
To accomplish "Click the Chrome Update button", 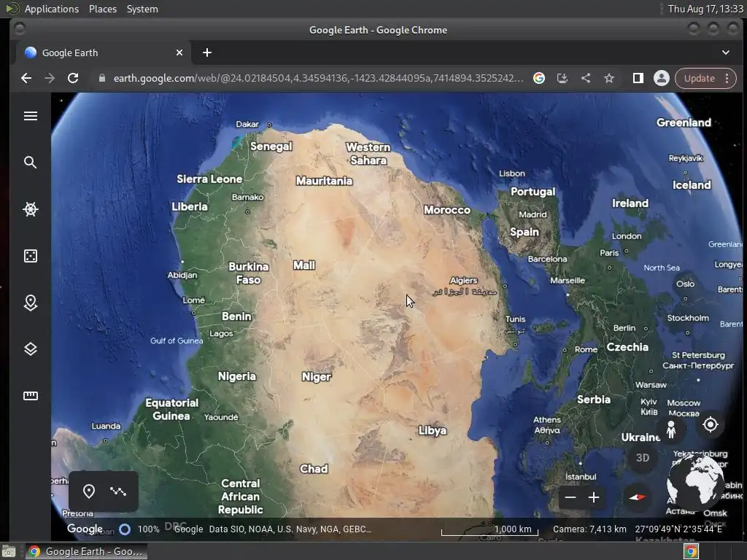I will click(699, 78).
